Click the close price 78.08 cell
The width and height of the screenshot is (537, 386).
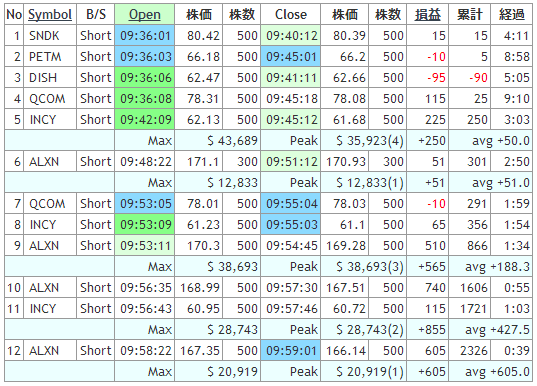[x=345, y=99]
